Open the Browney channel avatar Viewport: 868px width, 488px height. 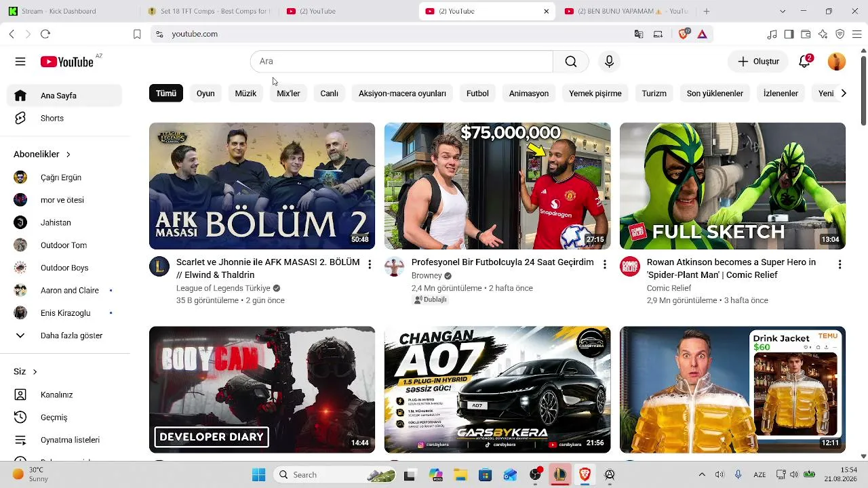(x=395, y=266)
